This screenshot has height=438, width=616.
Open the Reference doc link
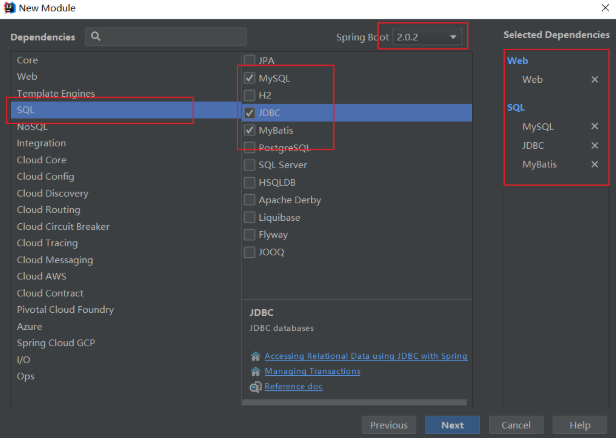pyautogui.click(x=293, y=387)
